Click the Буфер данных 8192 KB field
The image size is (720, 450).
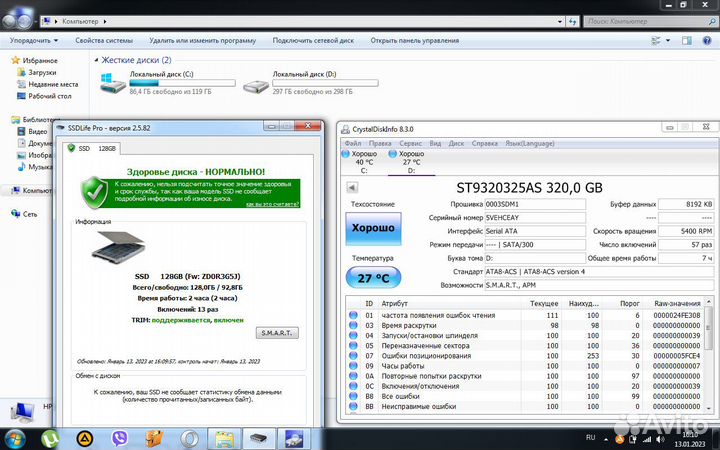click(686, 204)
